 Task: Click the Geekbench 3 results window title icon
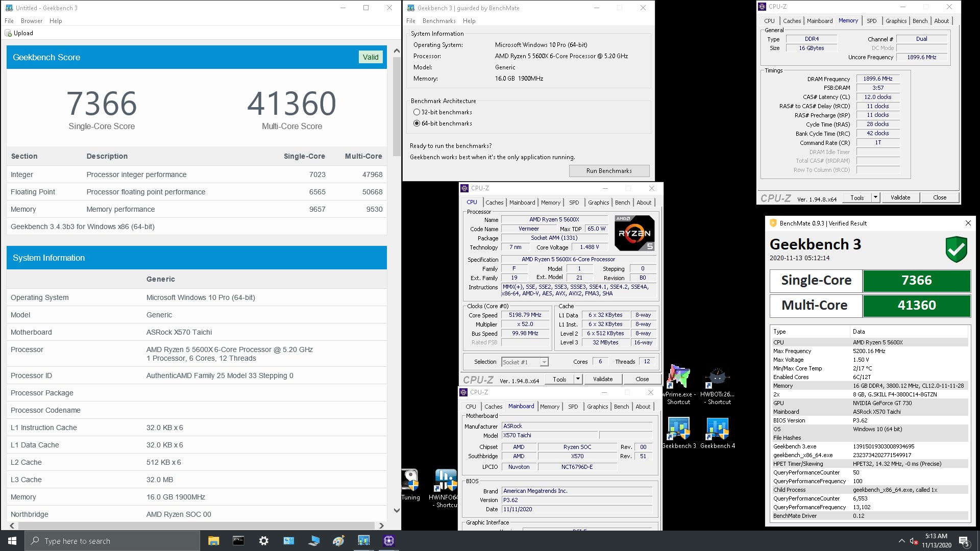9,8
